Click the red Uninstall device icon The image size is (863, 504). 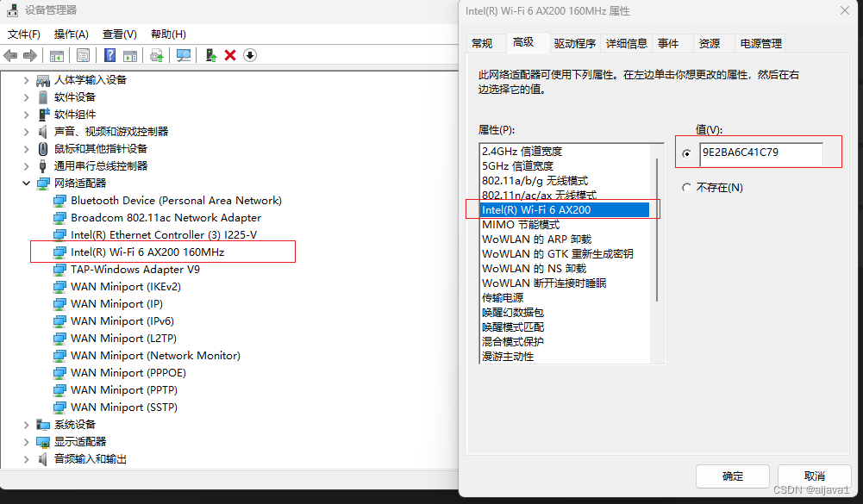228,55
